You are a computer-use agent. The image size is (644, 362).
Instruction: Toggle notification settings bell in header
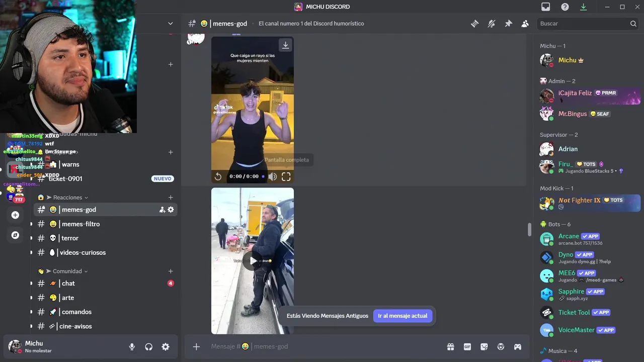492,24
